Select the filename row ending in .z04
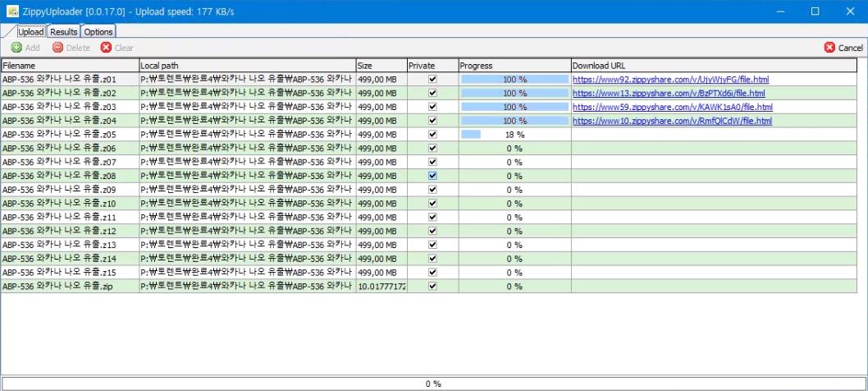The image size is (868, 391). 70,121
